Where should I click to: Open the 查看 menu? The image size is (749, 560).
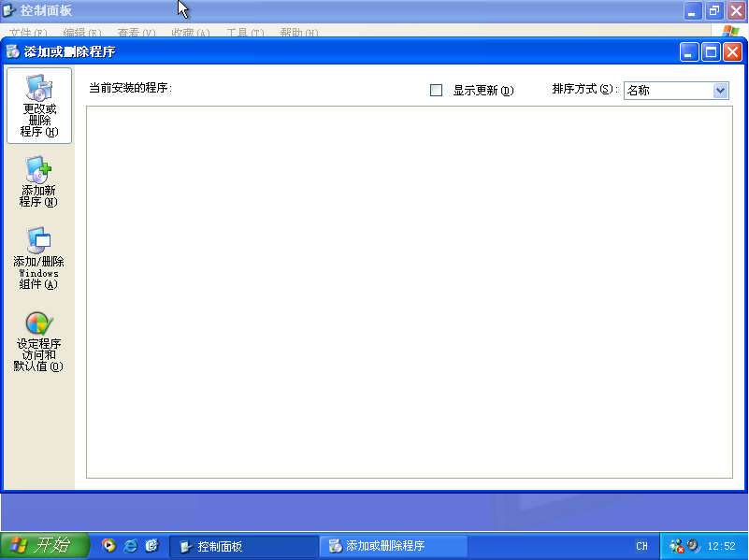134,32
